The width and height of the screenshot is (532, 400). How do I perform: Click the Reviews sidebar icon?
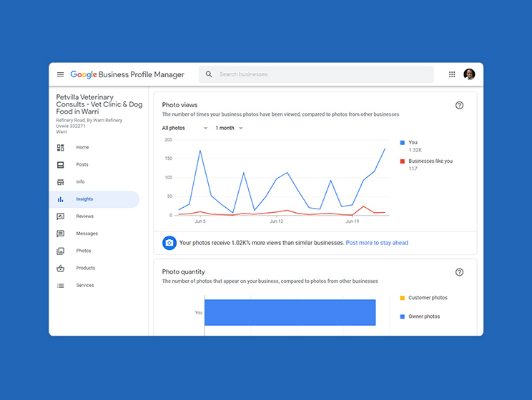60,216
